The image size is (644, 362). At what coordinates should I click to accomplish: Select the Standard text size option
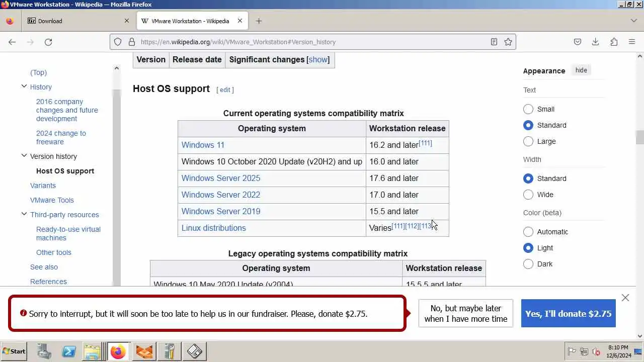pyautogui.click(x=528, y=125)
